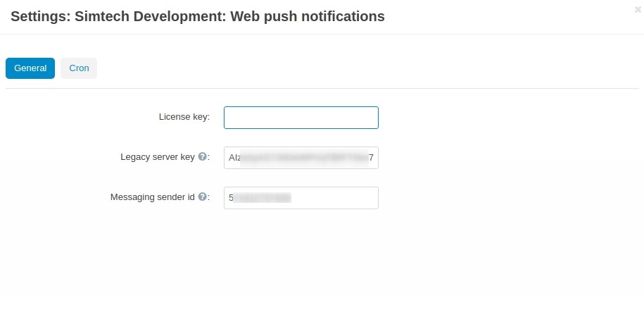
Task: Click the divider line beneath the tabs
Action: (322, 88)
